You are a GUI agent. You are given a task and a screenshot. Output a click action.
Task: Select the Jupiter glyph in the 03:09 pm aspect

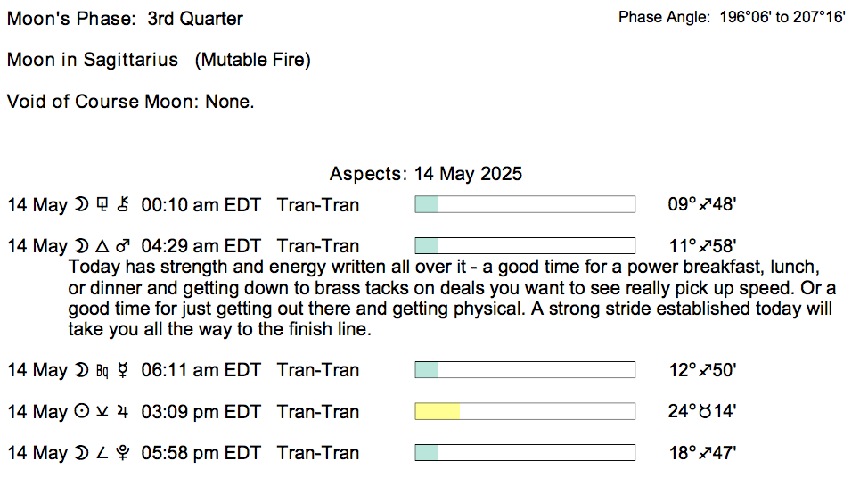pos(124,412)
